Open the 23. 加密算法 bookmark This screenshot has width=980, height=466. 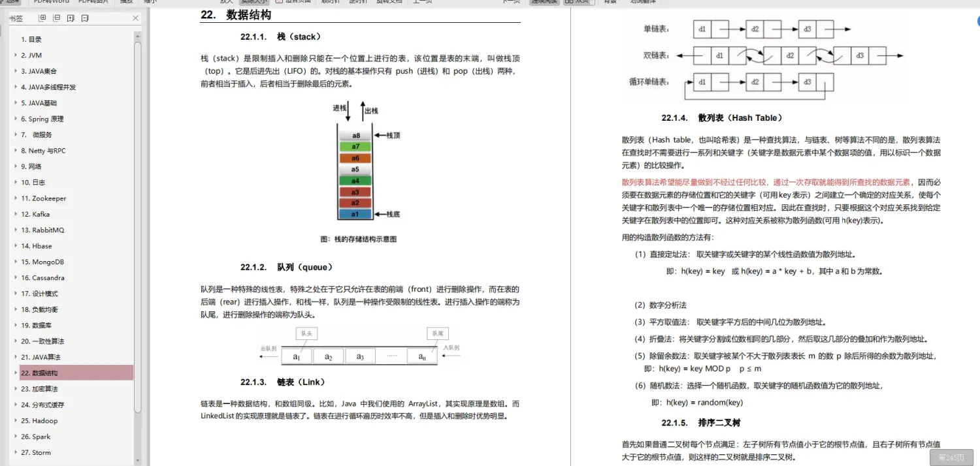pos(39,389)
